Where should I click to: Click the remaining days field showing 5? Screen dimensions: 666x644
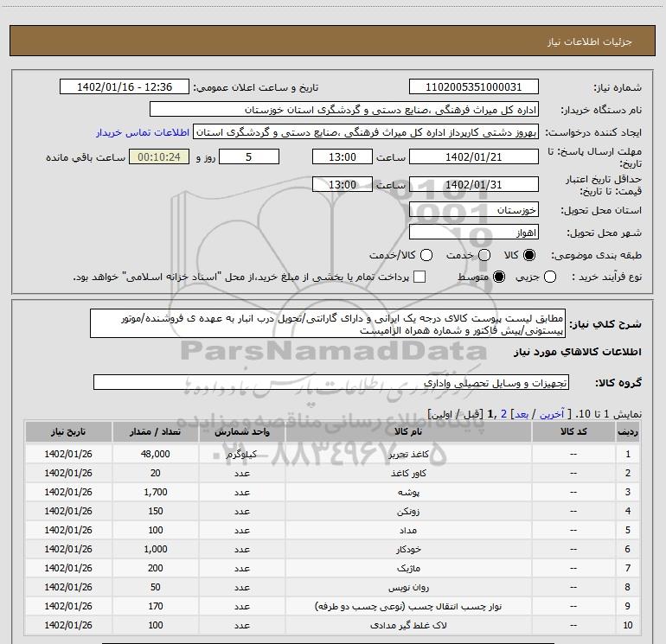click(x=249, y=156)
